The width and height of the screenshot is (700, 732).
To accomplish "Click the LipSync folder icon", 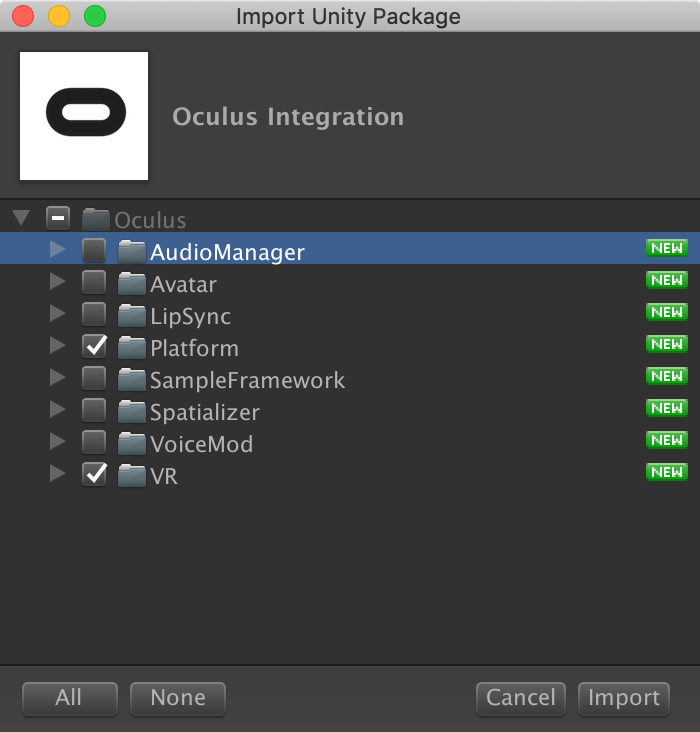I will pos(132,316).
